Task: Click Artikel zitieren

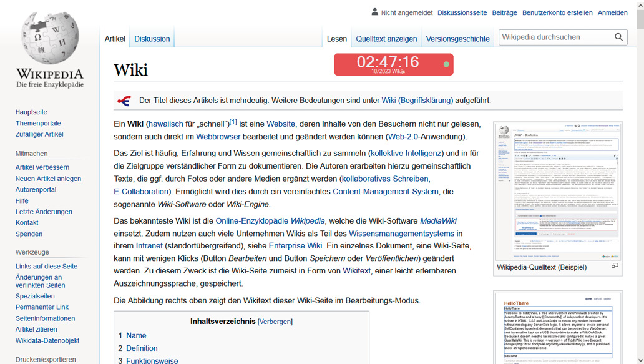Action: [x=36, y=329]
